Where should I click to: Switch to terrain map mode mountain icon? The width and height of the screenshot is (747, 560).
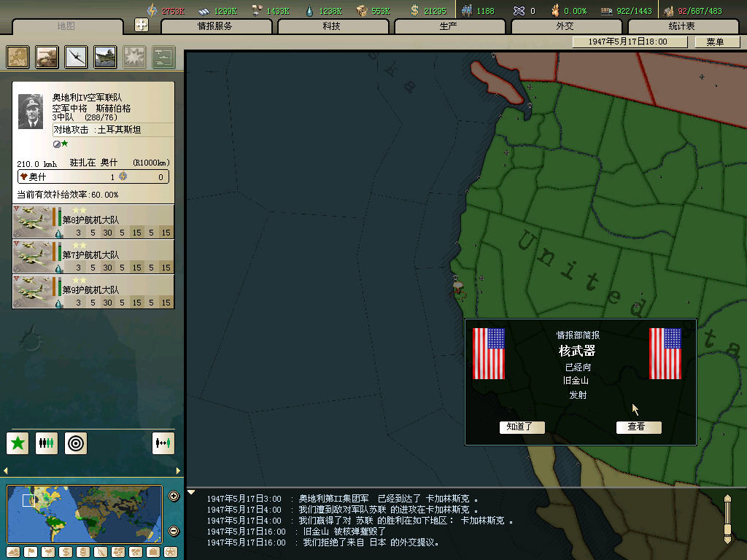(x=13, y=553)
